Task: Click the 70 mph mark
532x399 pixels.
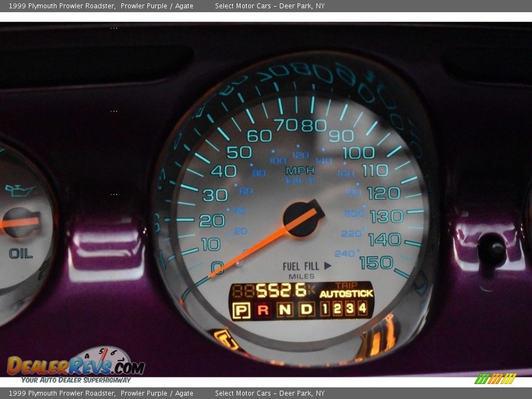Action: (287, 125)
